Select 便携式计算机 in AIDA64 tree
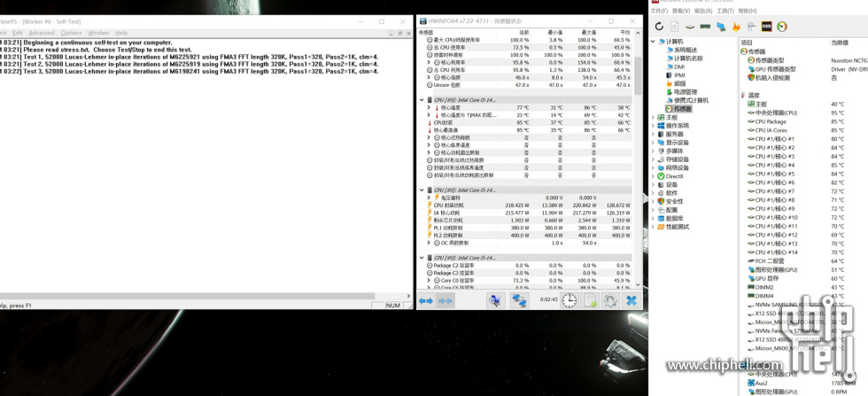 point(689,100)
